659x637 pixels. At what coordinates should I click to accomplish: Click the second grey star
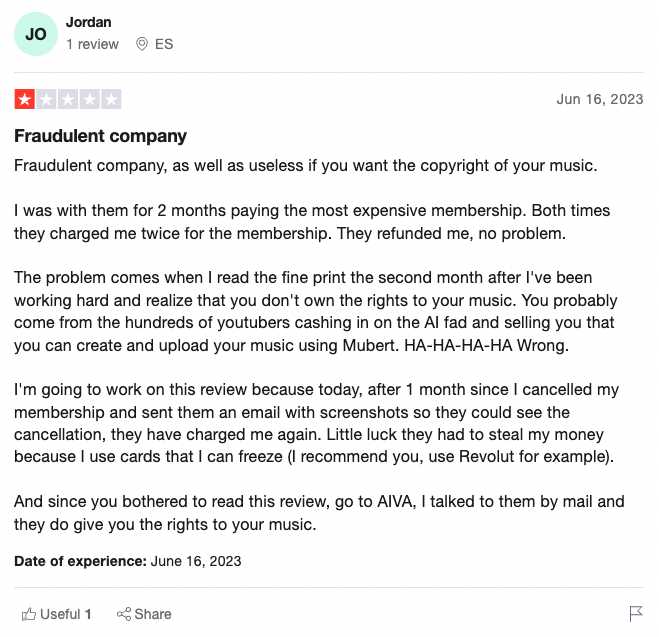46,99
